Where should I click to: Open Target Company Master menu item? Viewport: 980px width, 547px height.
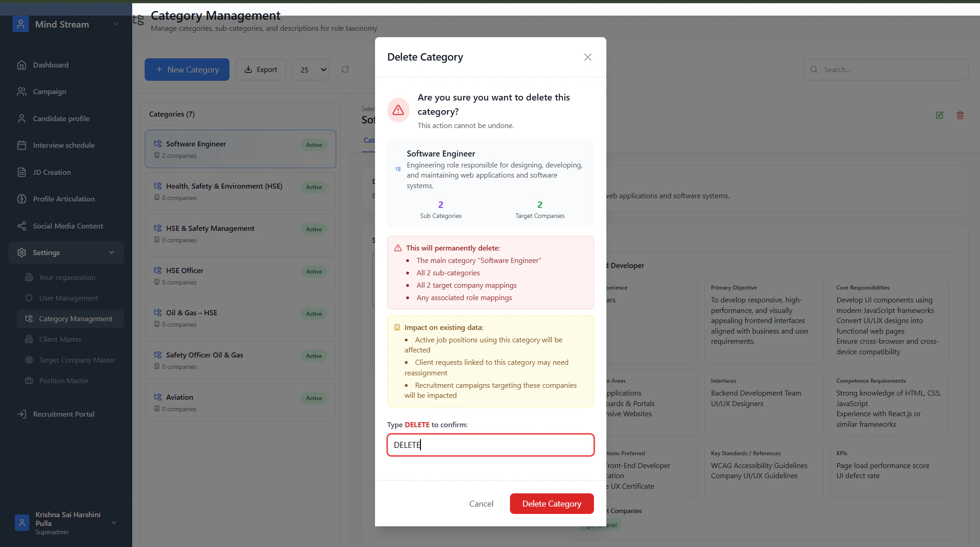click(77, 360)
